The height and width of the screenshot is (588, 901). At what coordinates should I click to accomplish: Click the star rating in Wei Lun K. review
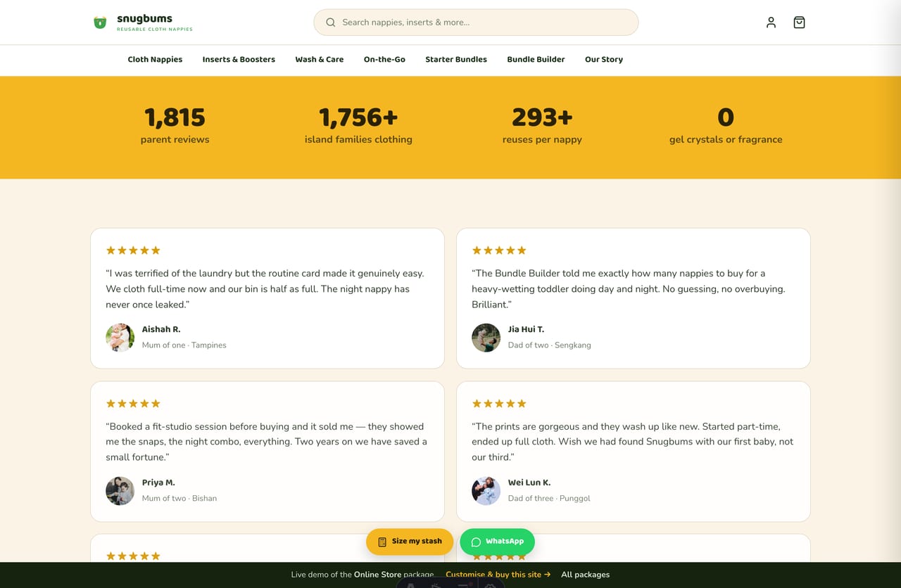coord(499,404)
